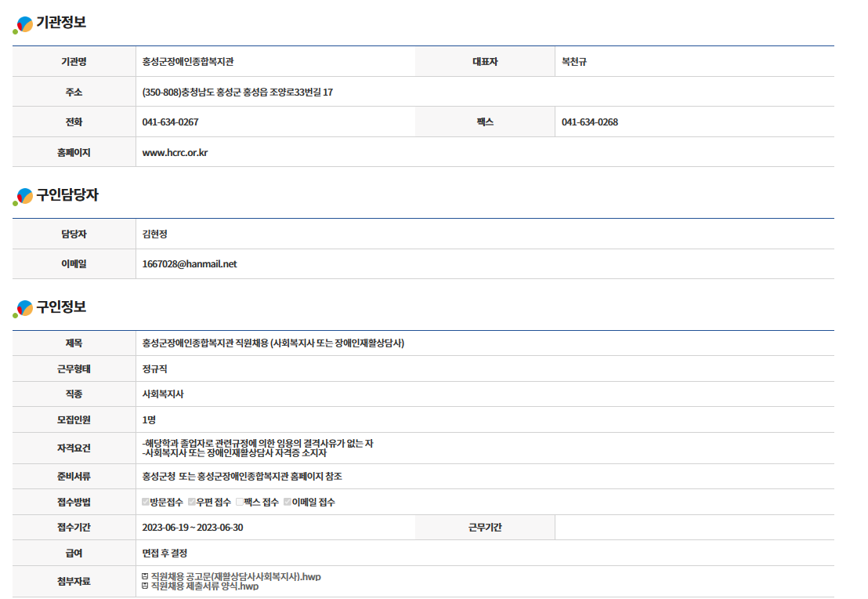Open the www.hcrc.or.kr homepage address

(175, 153)
